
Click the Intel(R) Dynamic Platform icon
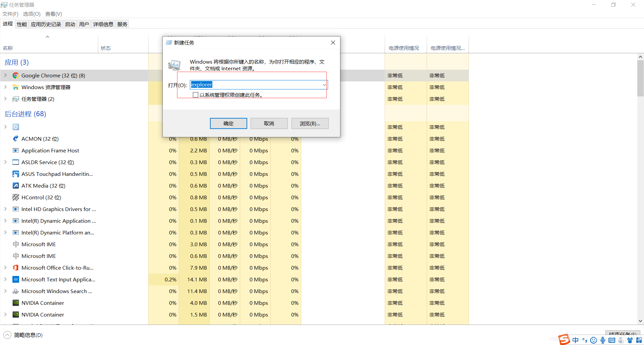click(15, 232)
